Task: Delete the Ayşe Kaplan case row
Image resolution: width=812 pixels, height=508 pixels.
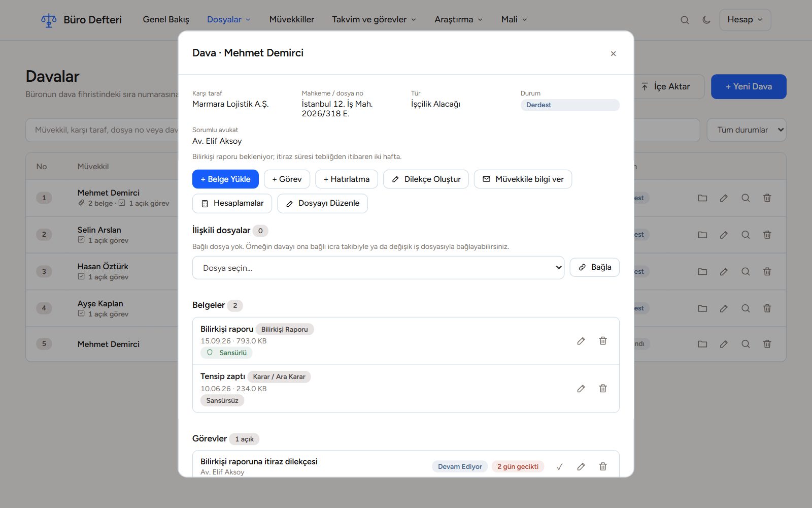Action: [x=767, y=308]
